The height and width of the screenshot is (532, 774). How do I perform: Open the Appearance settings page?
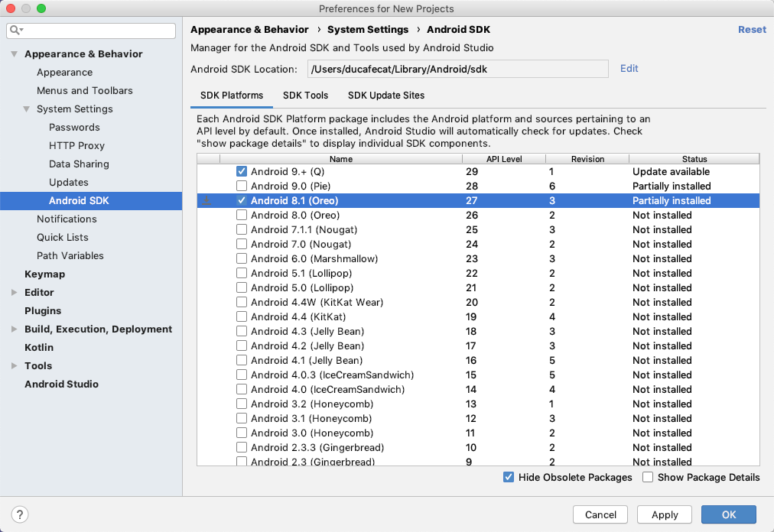(65, 73)
